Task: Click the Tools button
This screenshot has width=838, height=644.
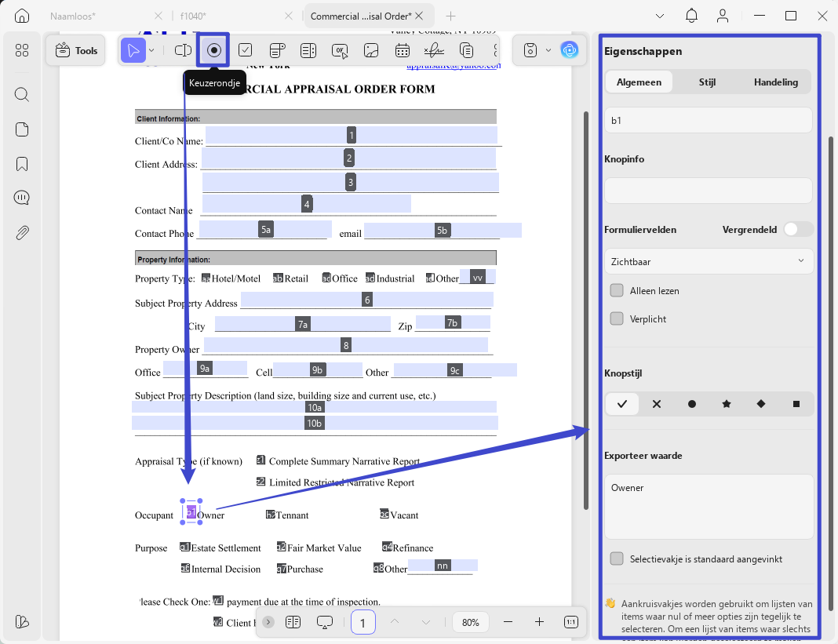Action: (76, 50)
